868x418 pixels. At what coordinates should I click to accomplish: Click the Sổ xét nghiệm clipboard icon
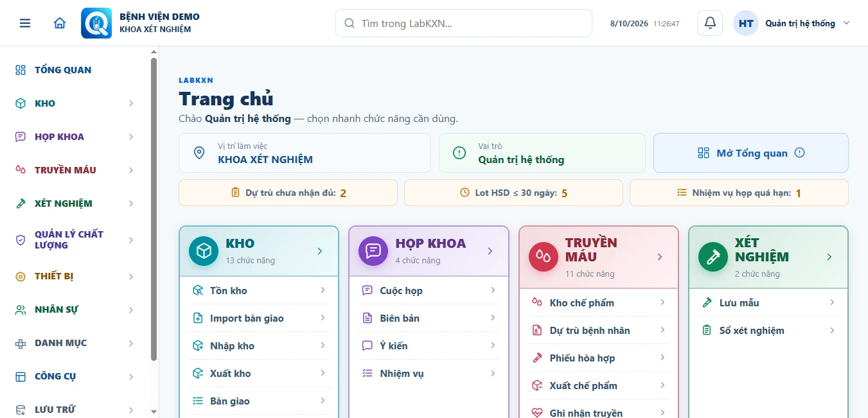click(x=707, y=331)
